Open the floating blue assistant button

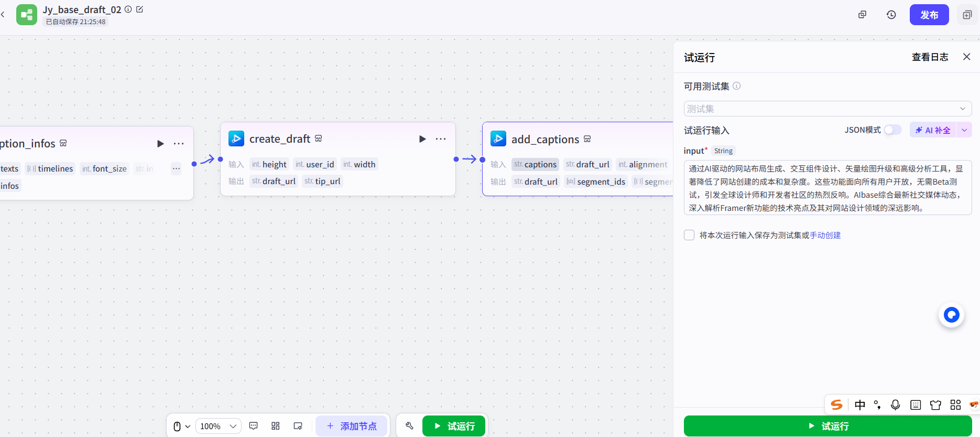pos(951,315)
